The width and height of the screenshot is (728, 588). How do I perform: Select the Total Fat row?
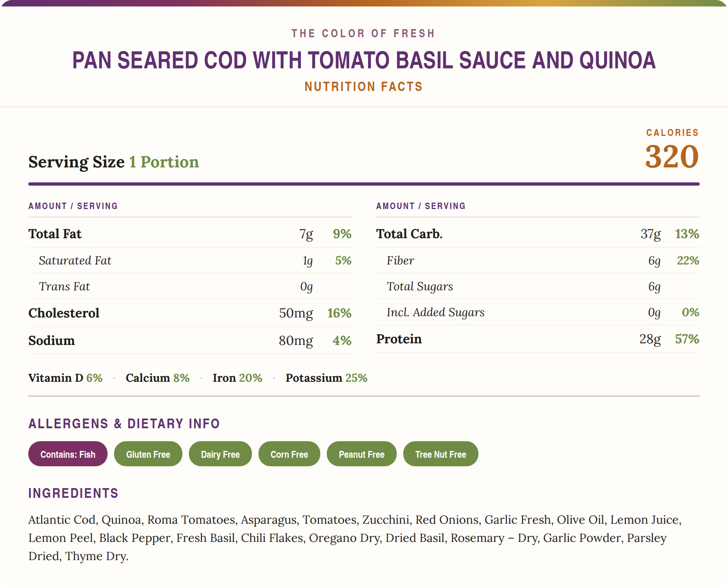190,234
